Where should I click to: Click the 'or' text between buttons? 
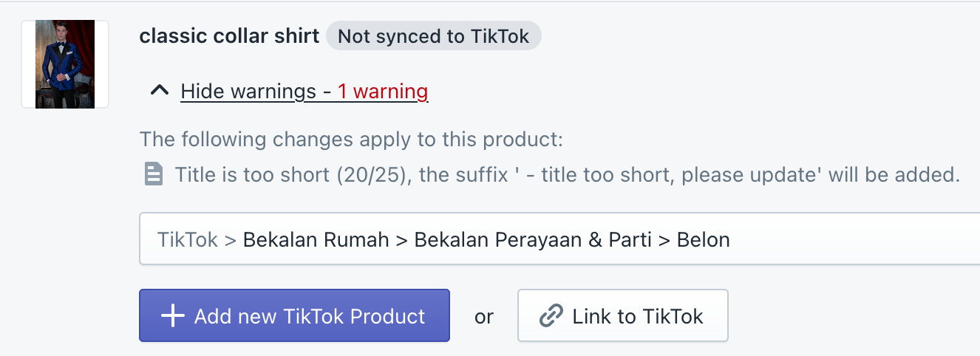484,317
